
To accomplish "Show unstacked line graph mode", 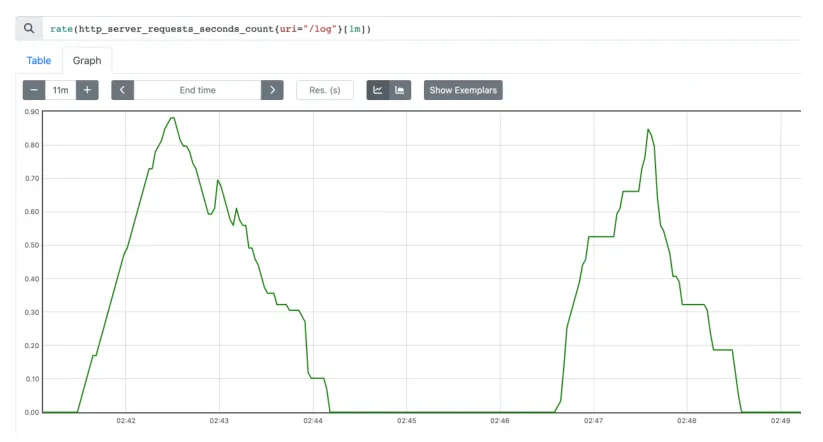I will 377,90.
